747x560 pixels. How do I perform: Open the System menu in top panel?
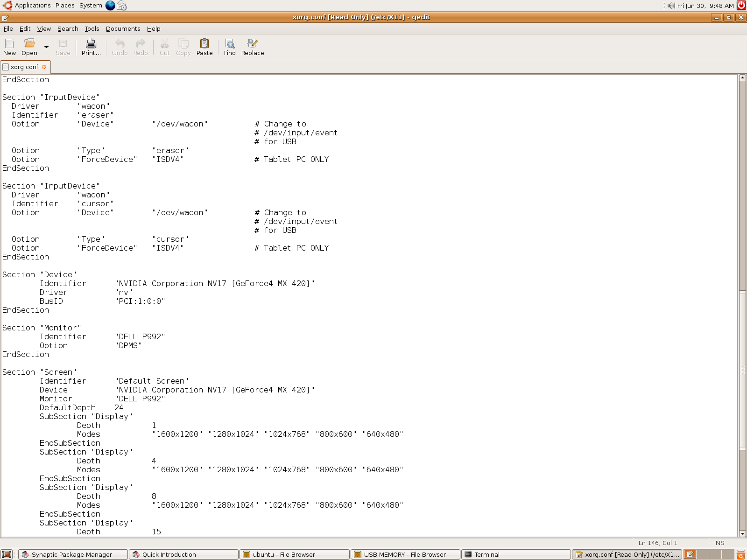tap(91, 5)
